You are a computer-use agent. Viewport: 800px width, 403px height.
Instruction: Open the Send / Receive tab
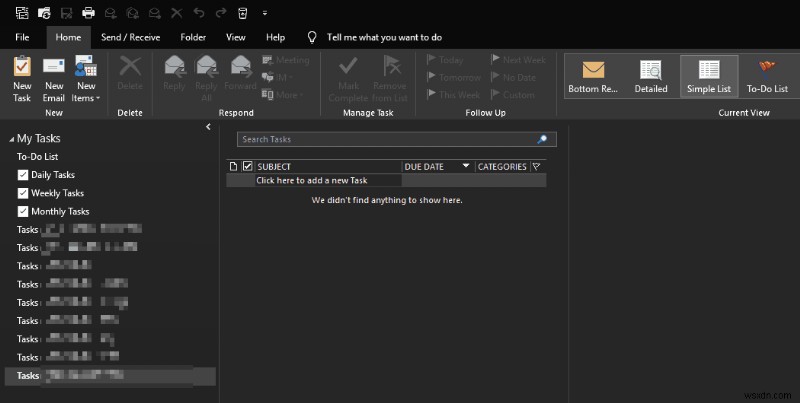pos(131,37)
